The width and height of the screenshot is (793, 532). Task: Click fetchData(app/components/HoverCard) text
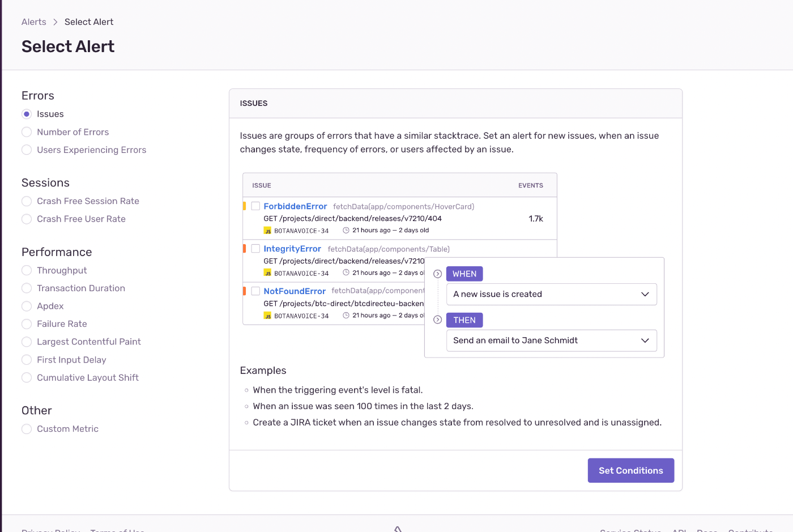pos(404,207)
